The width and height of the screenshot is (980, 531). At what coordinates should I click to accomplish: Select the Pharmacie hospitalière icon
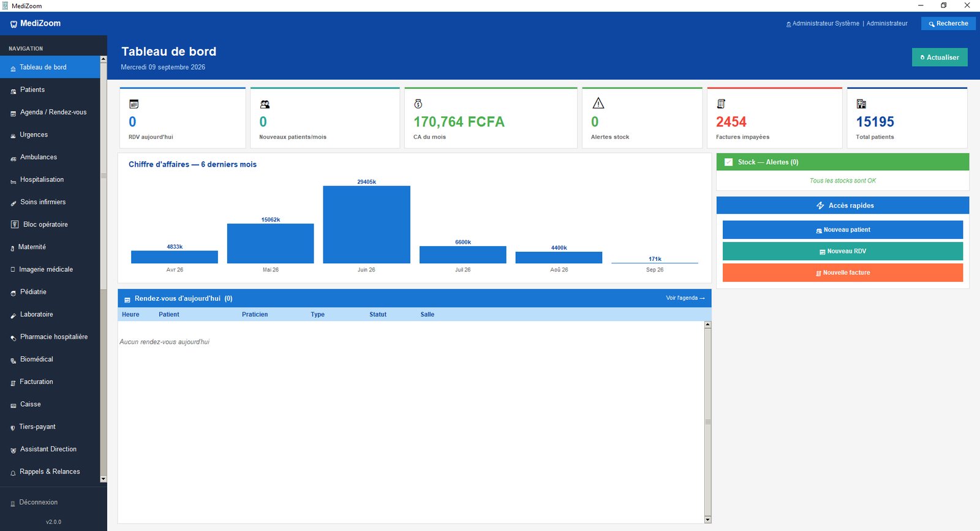click(x=13, y=337)
